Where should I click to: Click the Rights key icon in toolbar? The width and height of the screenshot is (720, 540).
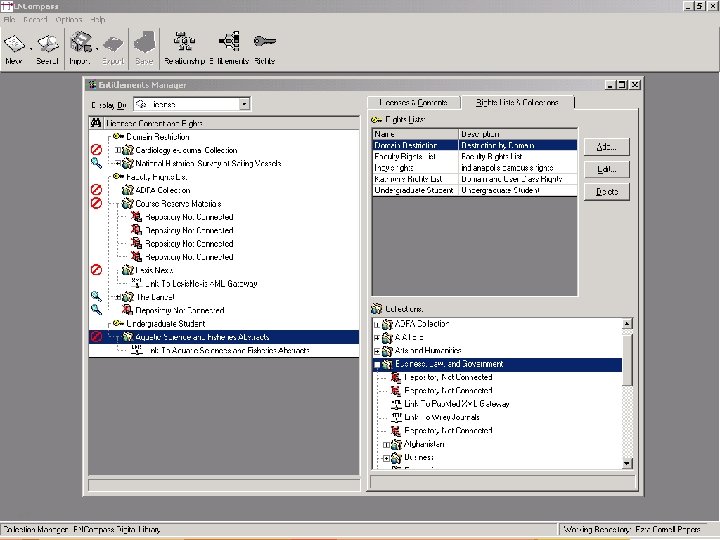[x=264, y=41]
